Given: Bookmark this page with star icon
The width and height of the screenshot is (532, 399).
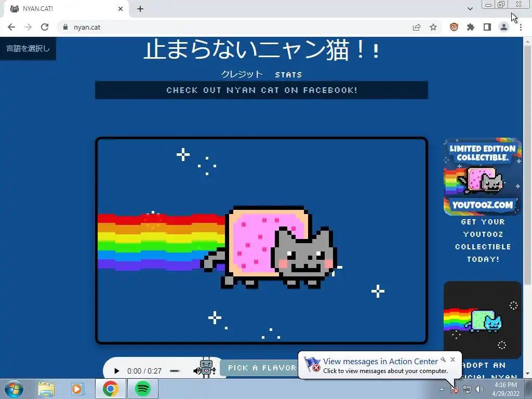Looking at the screenshot, I should tap(433, 27).
